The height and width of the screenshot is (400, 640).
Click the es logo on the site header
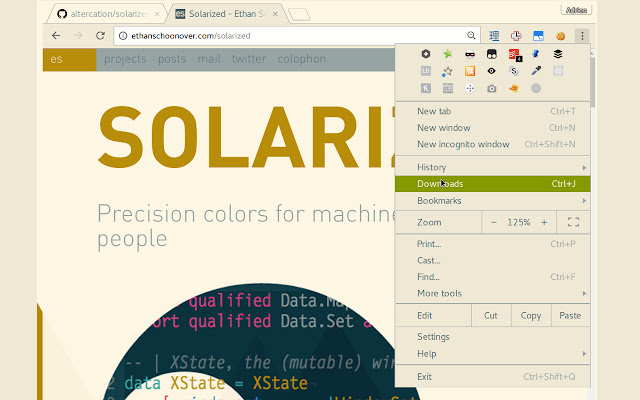(69, 59)
